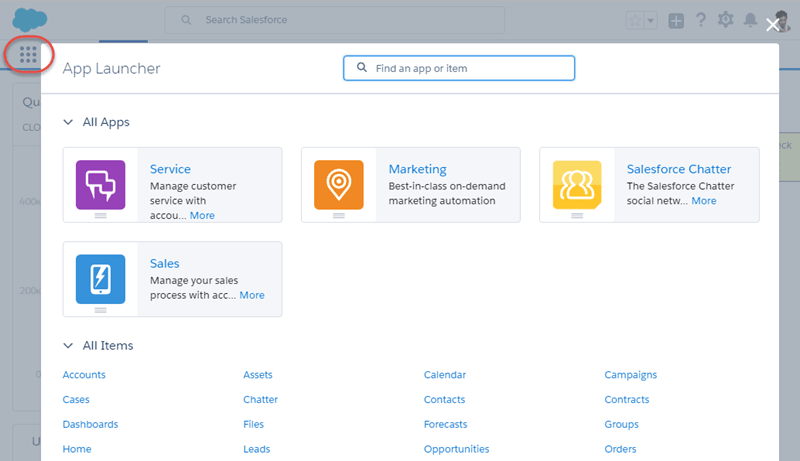Focus the Search Salesforce field

point(335,20)
